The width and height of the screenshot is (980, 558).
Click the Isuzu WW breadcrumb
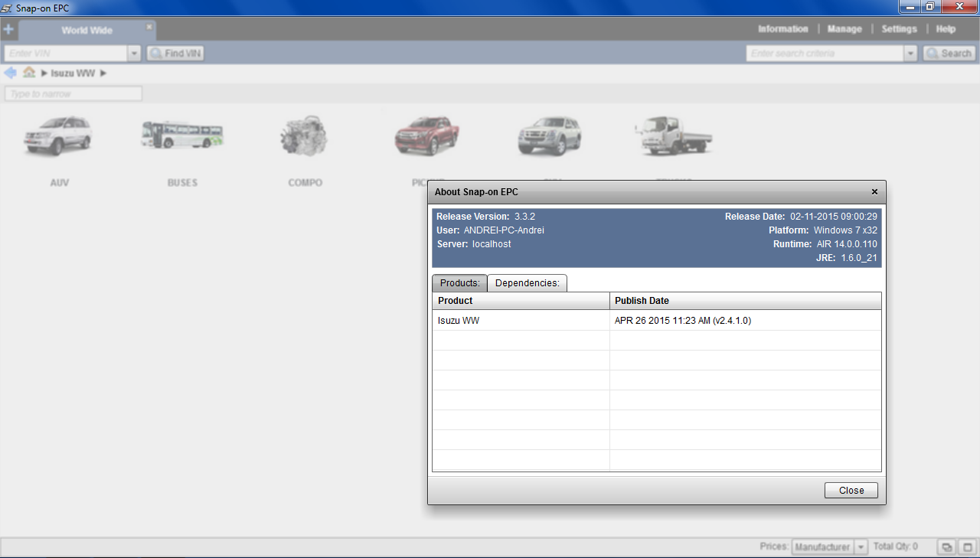click(x=73, y=73)
